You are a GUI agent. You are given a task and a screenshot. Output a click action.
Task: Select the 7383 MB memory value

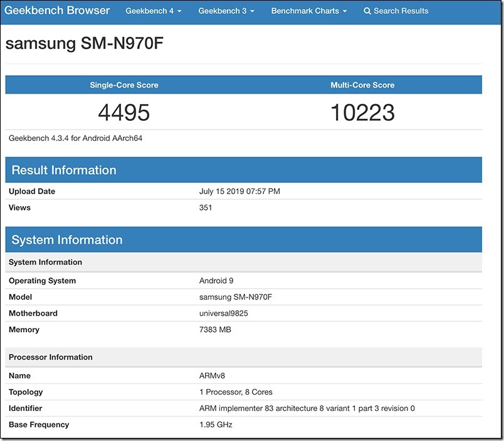215,330
